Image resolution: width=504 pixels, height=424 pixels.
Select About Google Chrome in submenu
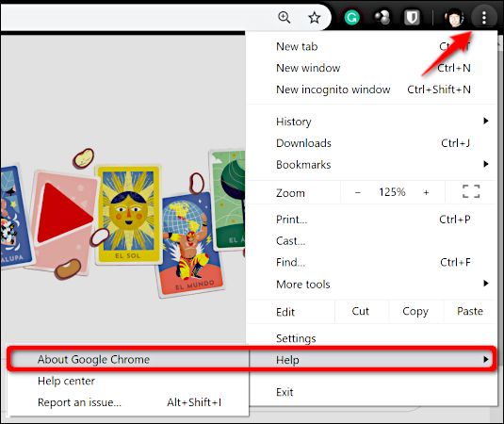pos(128,359)
